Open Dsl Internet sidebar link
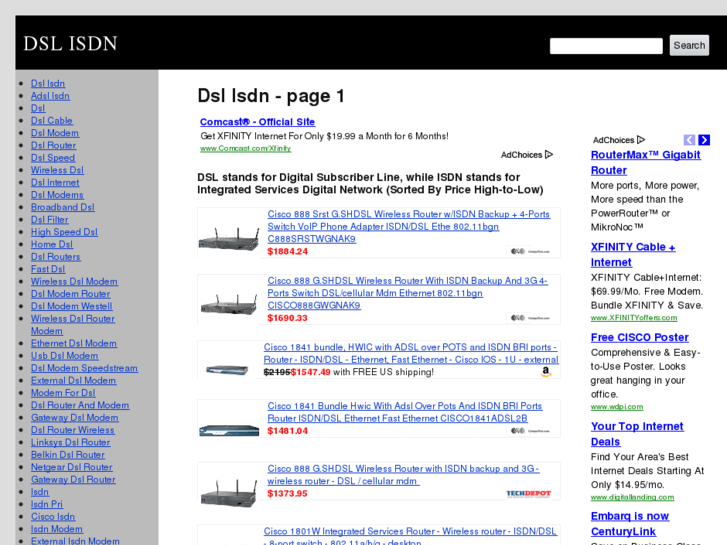 [x=55, y=183]
